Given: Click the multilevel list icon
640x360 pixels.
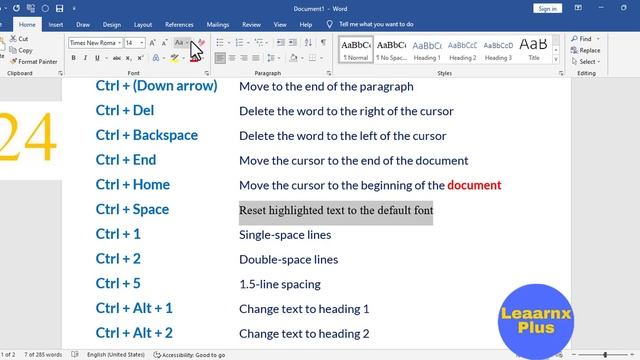Looking at the screenshot, I should click(258, 42).
